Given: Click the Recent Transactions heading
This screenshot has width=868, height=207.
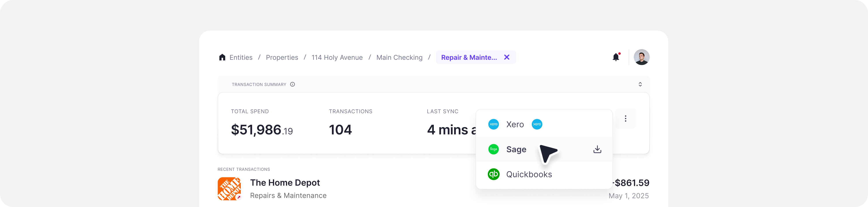Looking at the screenshot, I should click(x=244, y=169).
